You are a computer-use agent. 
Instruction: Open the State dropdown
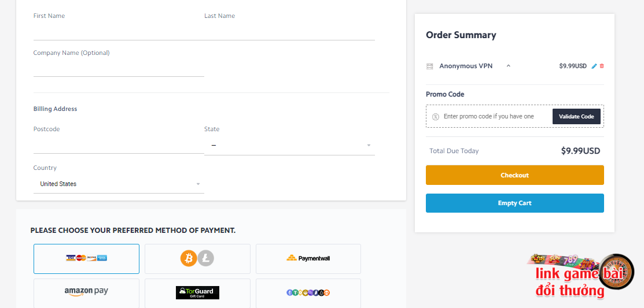(x=289, y=146)
